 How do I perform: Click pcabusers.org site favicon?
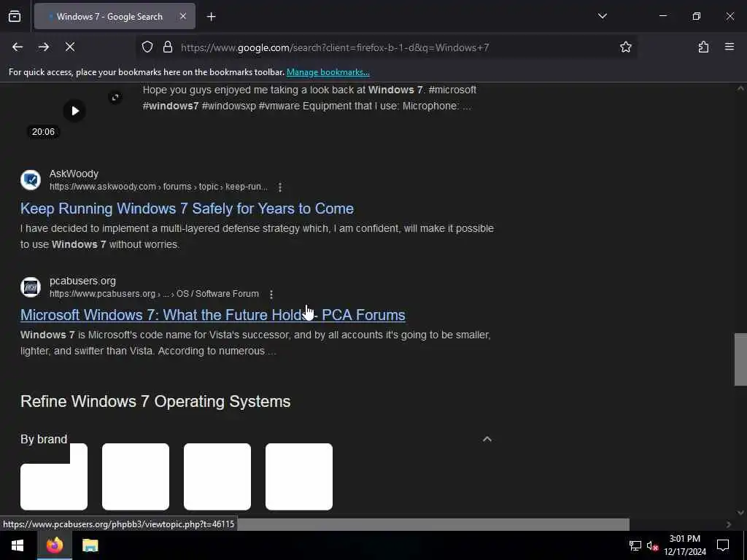coord(31,287)
